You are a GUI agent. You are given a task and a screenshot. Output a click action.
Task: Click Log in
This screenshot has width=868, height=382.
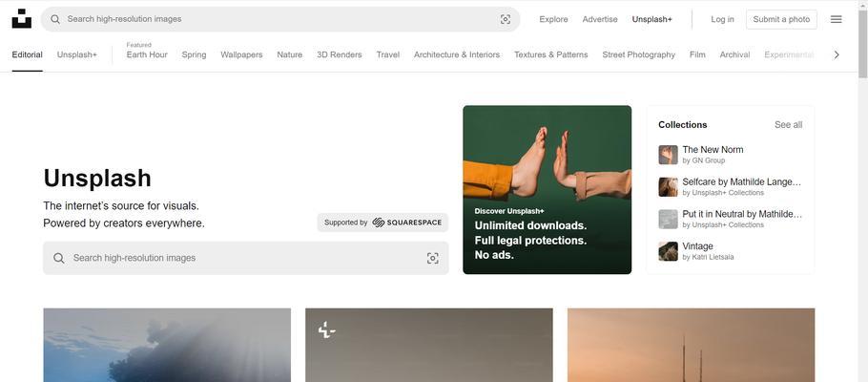722,19
